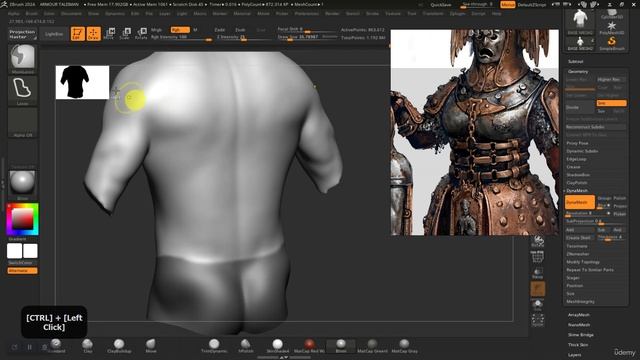Enable Zadd sculpt mode
The width and height of the screenshot is (640, 360).
(x=220, y=30)
